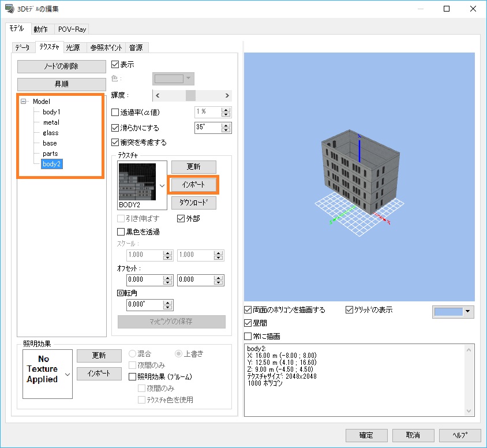Click the 輝度 slider right arrow
The width and height of the screenshot is (487, 448).
(x=227, y=96)
